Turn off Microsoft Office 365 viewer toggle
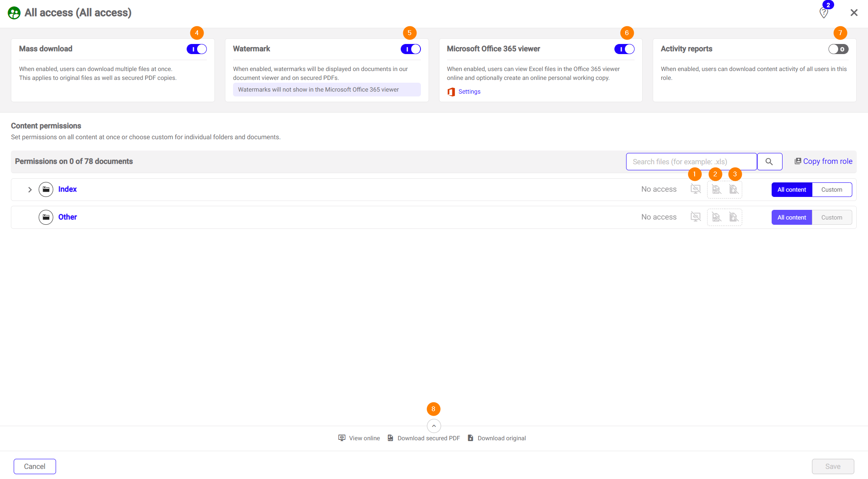Viewport: 868px width, 479px height. (x=624, y=49)
